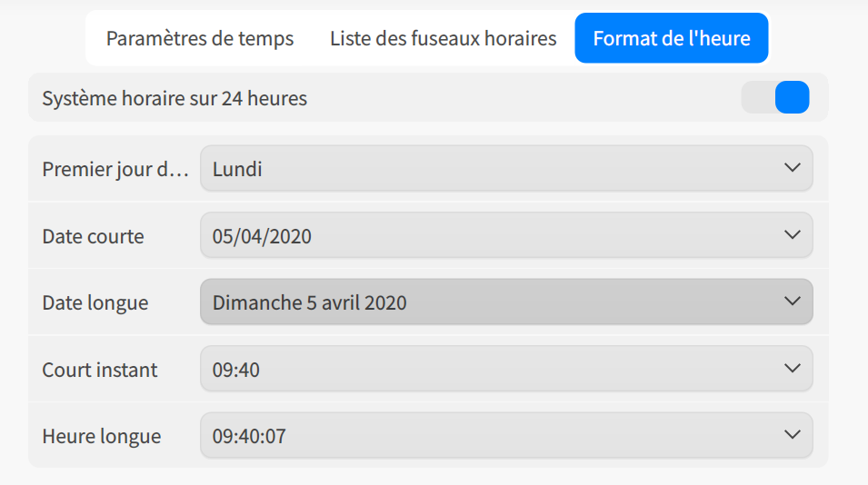Open the Liste des fuseaux horaires tab
Viewport: 868px width, 485px height.
pyautogui.click(x=443, y=38)
